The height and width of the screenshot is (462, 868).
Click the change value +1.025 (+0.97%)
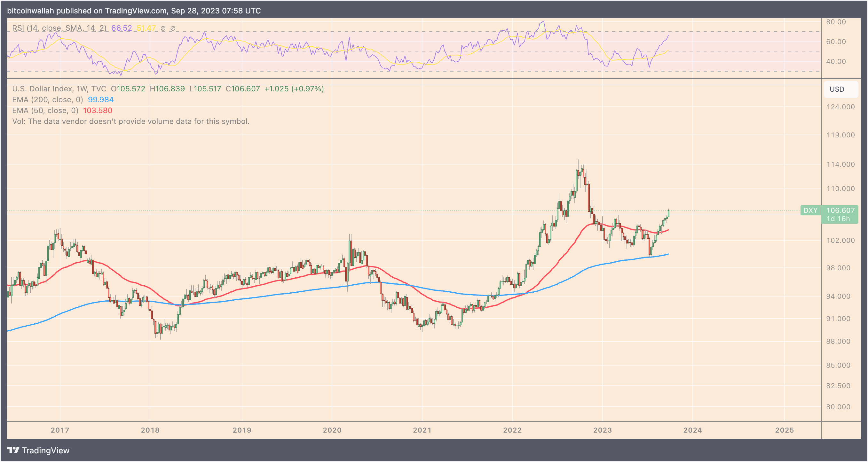[294, 89]
